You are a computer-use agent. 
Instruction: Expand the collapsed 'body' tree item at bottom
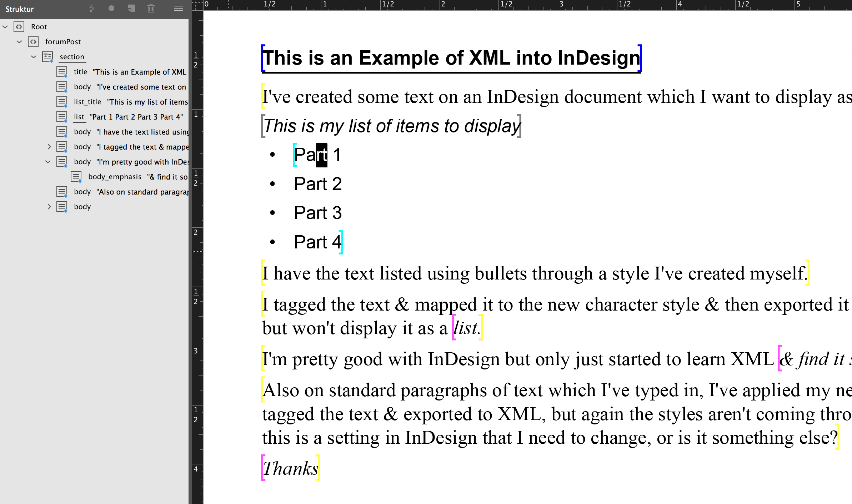48,206
